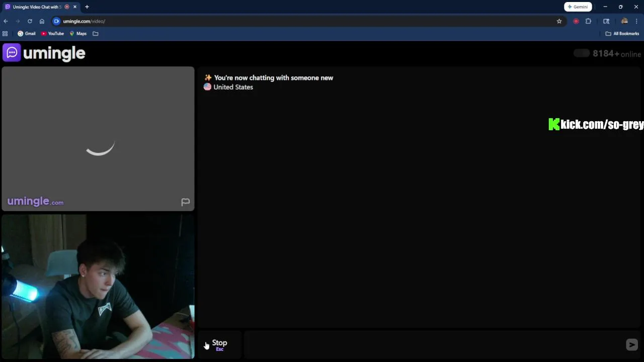The width and height of the screenshot is (644, 362).
Task: Click your own webcam preview
Action: 98,287
